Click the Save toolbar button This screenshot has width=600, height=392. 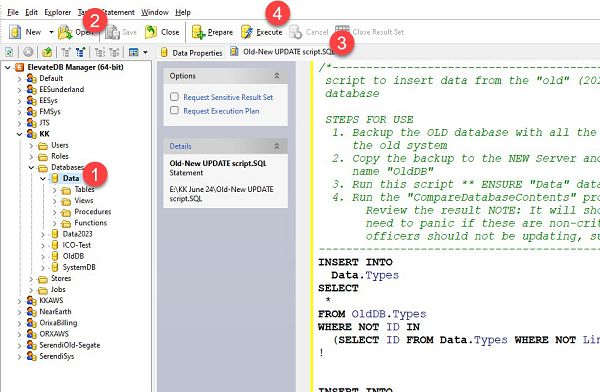[121, 32]
